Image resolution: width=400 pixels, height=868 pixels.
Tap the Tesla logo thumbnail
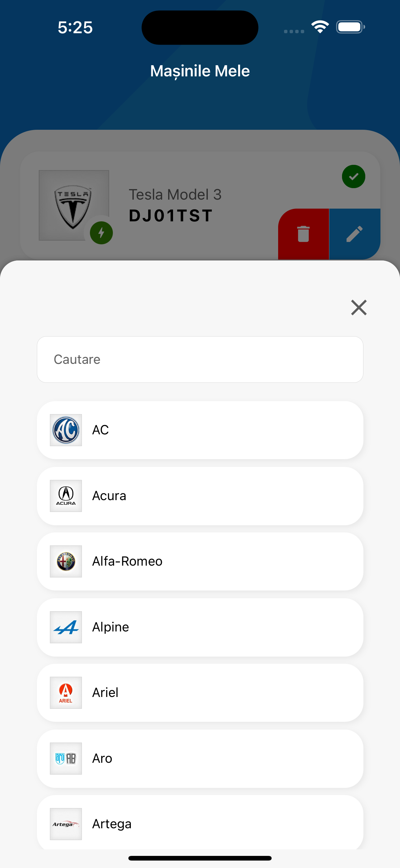tap(73, 205)
